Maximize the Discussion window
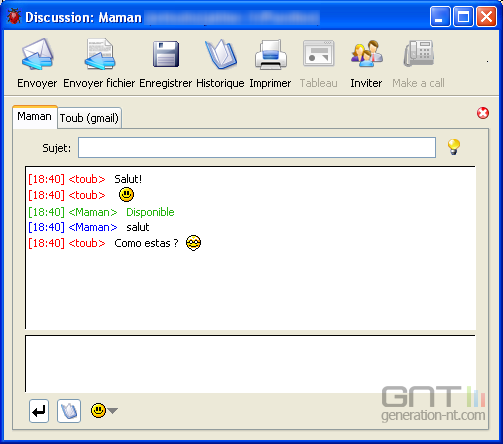Image resolution: width=503 pixels, height=444 pixels. 463,17
